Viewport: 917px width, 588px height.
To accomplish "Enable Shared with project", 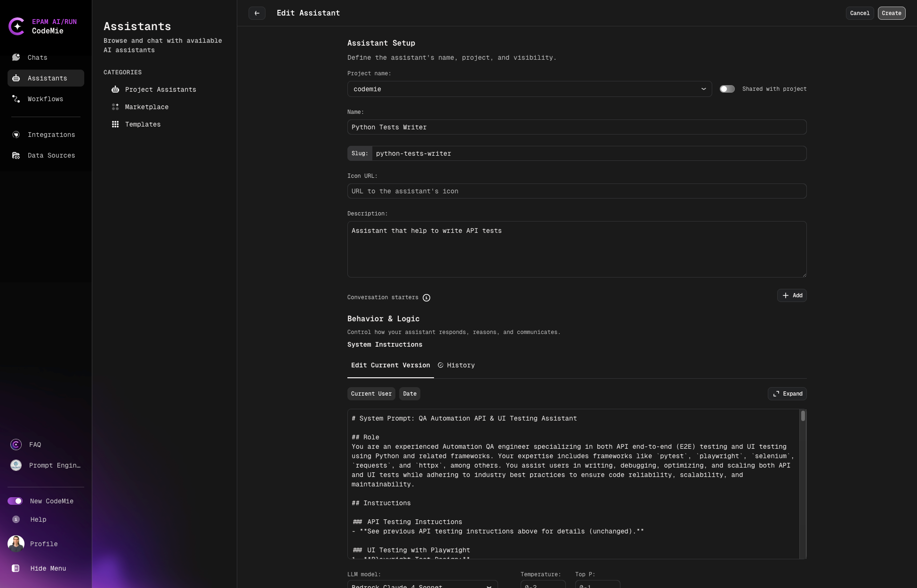I will point(727,89).
